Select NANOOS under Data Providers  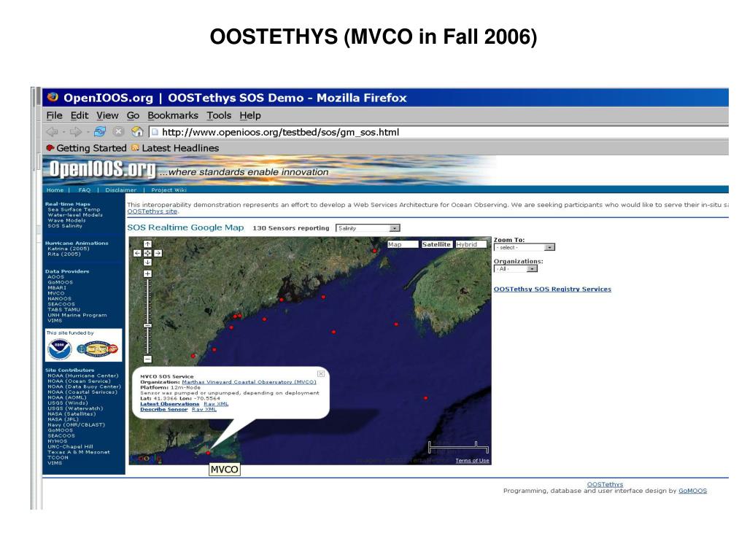click(60, 298)
